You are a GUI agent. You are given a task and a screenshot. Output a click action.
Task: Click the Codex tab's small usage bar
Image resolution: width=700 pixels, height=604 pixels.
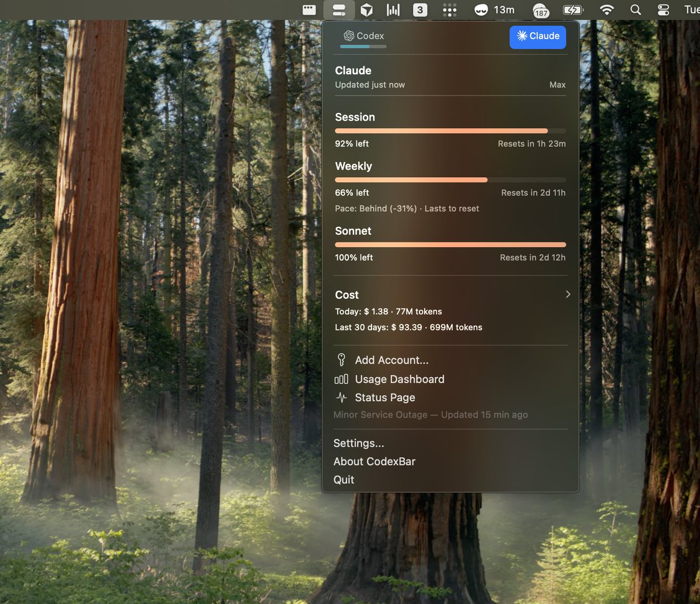click(363, 46)
